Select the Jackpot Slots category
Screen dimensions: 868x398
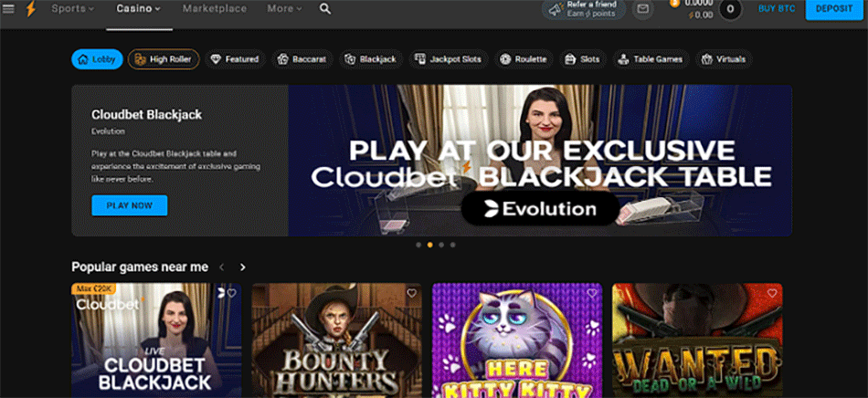tap(448, 59)
